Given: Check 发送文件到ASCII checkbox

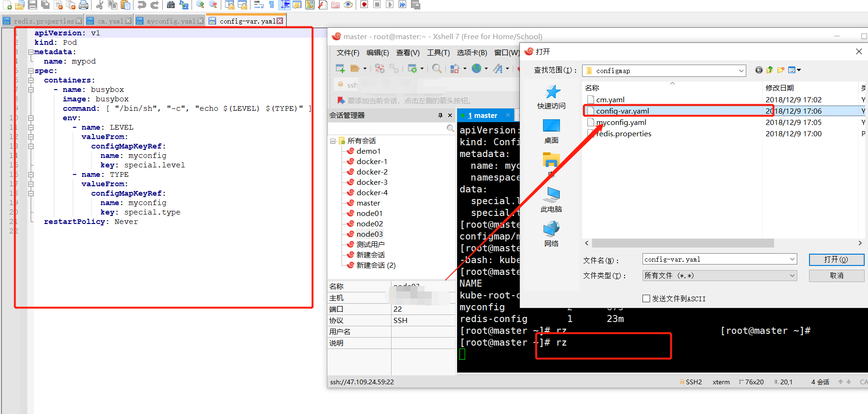Looking at the screenshot, I should [646, 298].
